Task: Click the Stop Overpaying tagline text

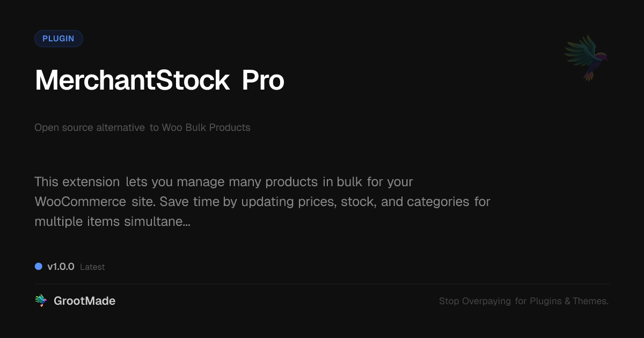Action: [475, 302]
